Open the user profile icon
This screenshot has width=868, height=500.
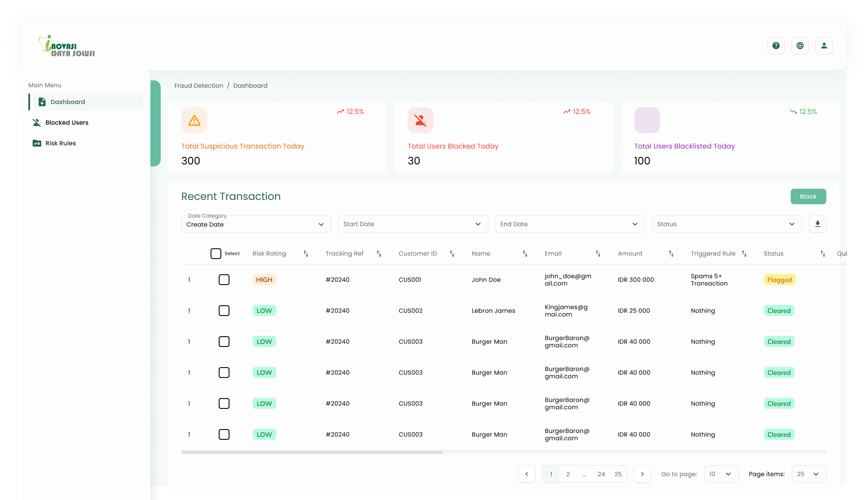pyautogui.click(x=824, y=45)
